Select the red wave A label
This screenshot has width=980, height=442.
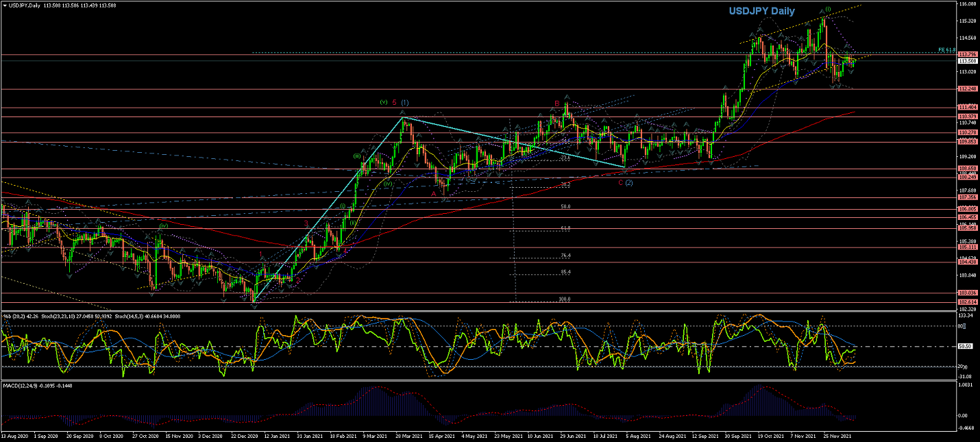tap(433, 194)
